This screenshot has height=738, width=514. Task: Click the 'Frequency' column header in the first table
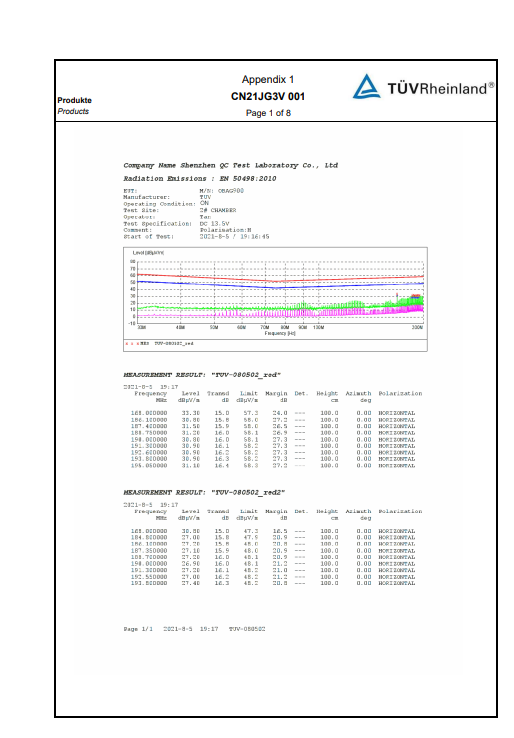click(151, 393)
